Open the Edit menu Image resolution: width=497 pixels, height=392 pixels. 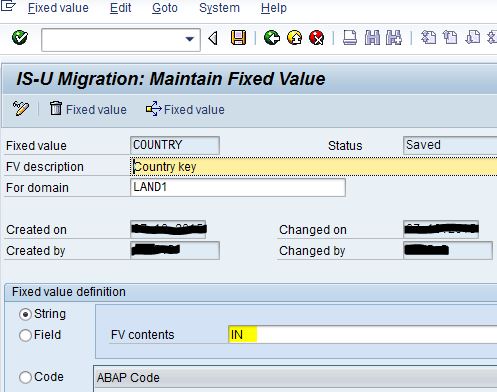[120, 8]
